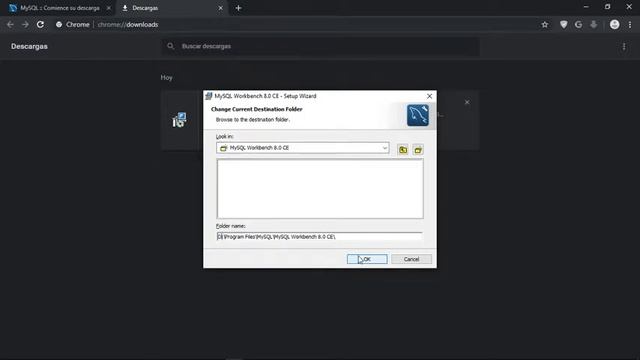Open the Chrome profile avatar
This screenshot has height=360, width=640.
click(614, 24)
